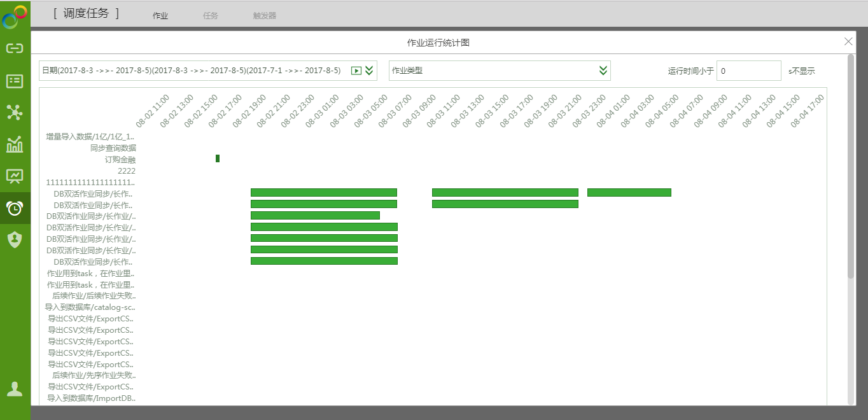The width and height of the screenshot is (868, 420).
Task: Click the app logo in top-left corner
Action: point(15,17)
